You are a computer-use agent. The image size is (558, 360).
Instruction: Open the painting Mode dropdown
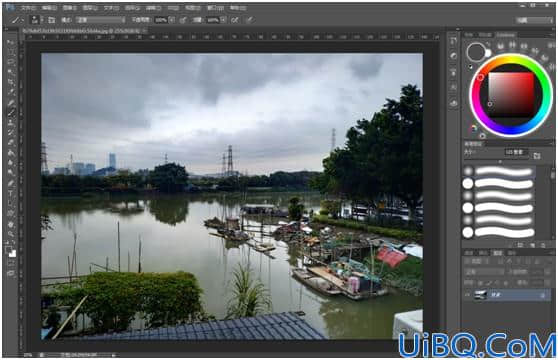(x=101, y=20)
